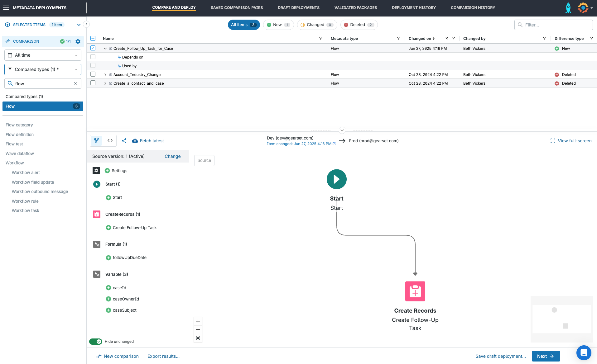Click the comparison settings gear icon

[x=78, y=41]
